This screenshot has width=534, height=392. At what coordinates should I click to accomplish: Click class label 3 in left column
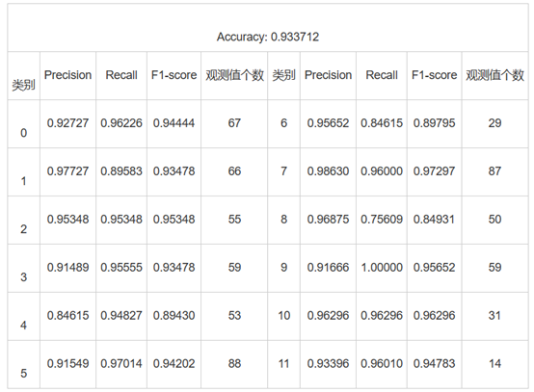[x=23, y=277]
